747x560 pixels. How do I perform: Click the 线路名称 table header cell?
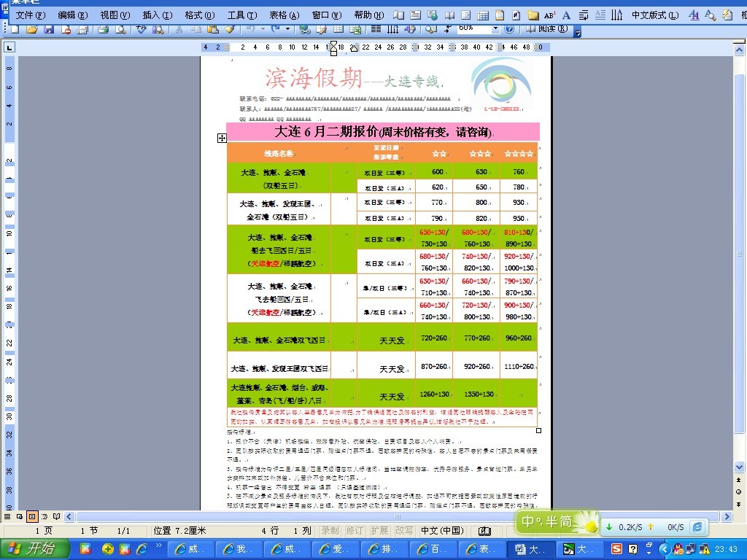(279, 153)
